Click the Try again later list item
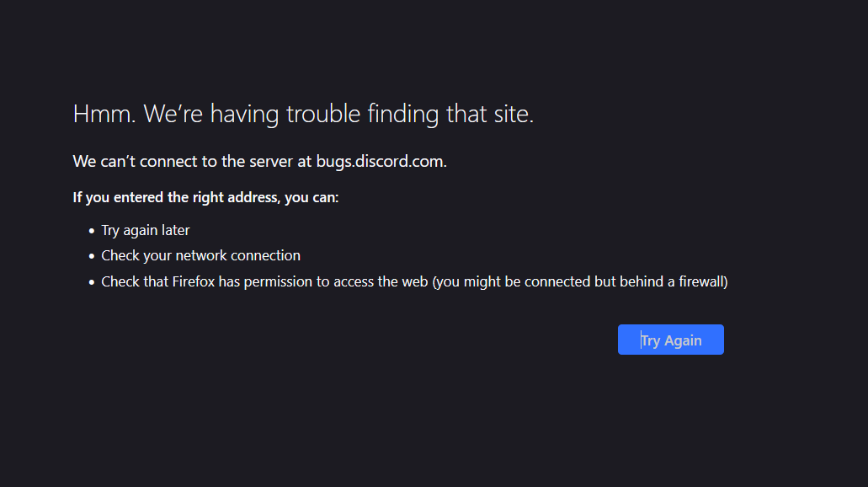 [145, 229]
